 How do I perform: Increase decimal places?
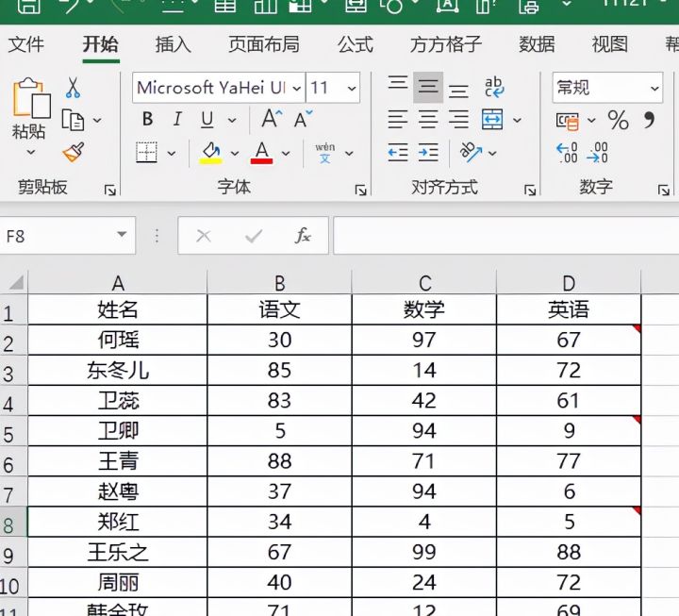click(568, 153)
